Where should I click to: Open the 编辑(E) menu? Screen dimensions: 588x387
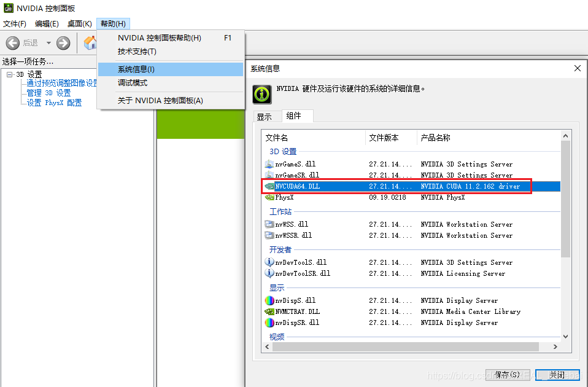(x=47, y=23)
